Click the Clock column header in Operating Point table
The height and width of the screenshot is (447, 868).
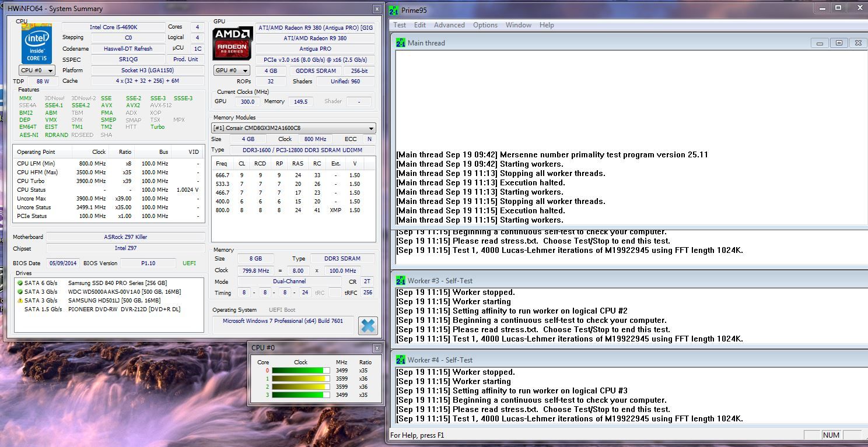[90, 152]
